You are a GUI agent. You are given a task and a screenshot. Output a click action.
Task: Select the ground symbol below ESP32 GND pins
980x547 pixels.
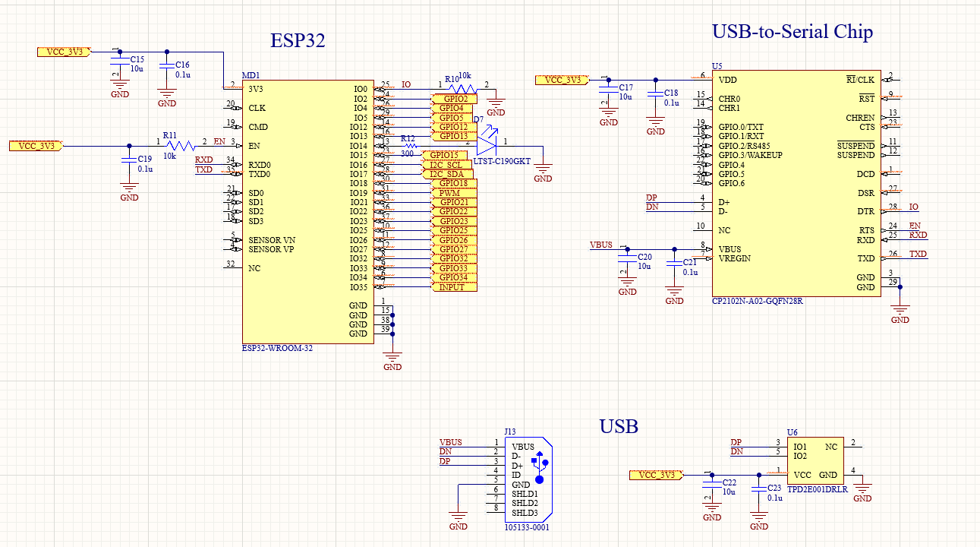(x=392, y=360)
